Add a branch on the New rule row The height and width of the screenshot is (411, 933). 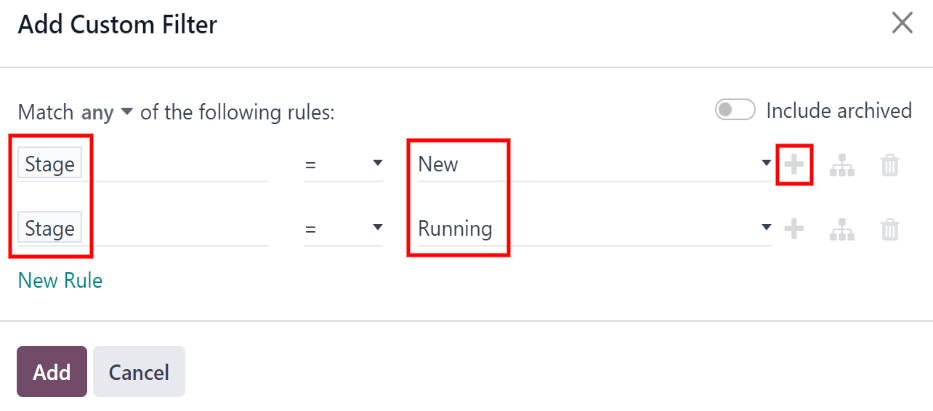[842, 166]
